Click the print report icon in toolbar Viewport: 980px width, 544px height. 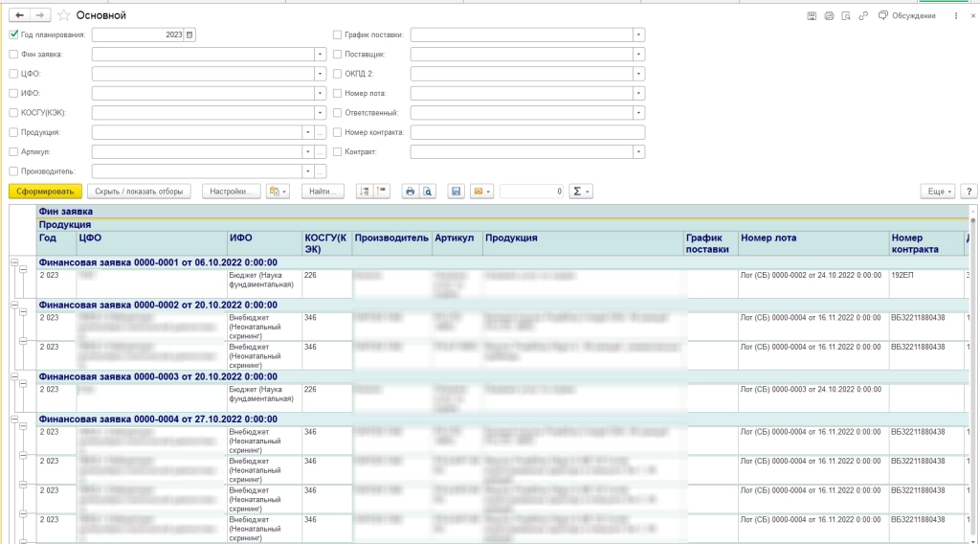tap(411, 192)
